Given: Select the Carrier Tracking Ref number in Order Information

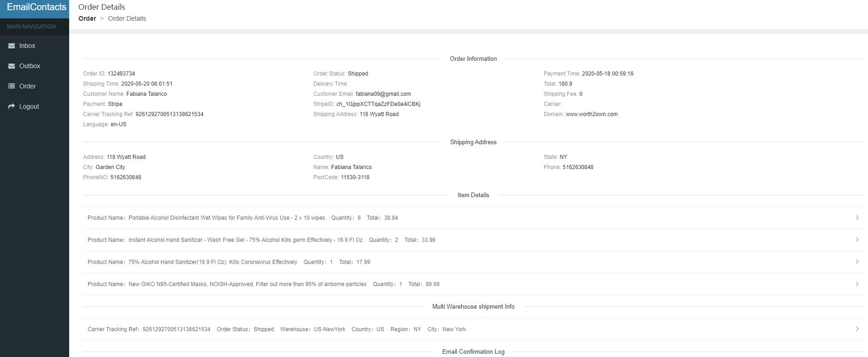Looking at the screenshot, I should point(169,114).
